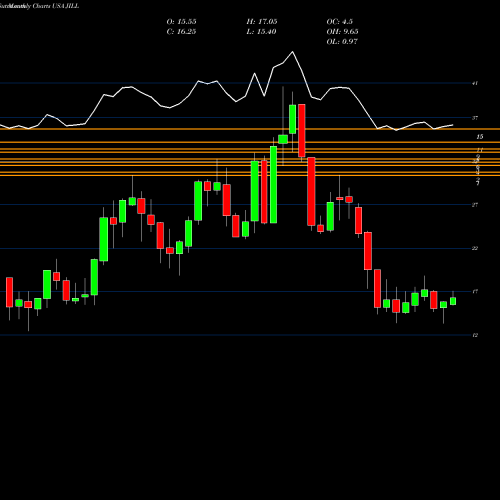Click the low value 'L: 15.40'
The width and height of the screenshot is (500, 500).
click(x=261, y=32)
